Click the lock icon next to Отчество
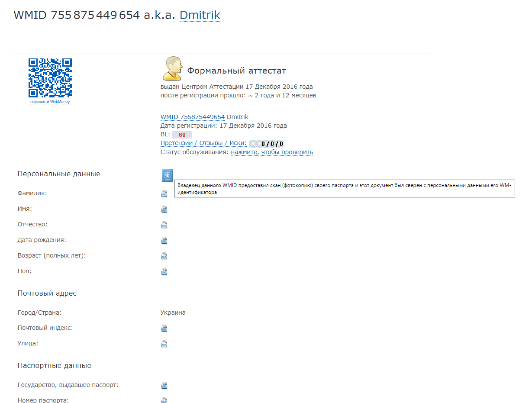 (164, 225)
